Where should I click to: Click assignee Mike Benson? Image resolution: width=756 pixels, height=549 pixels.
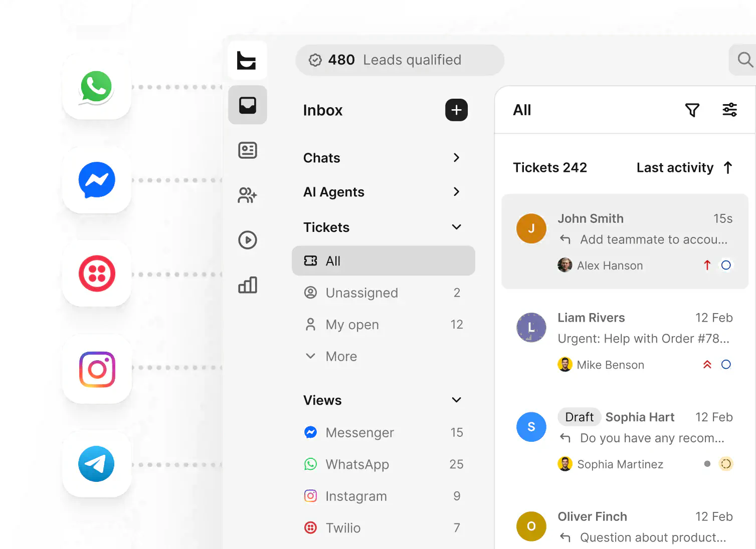pos(601,365)
